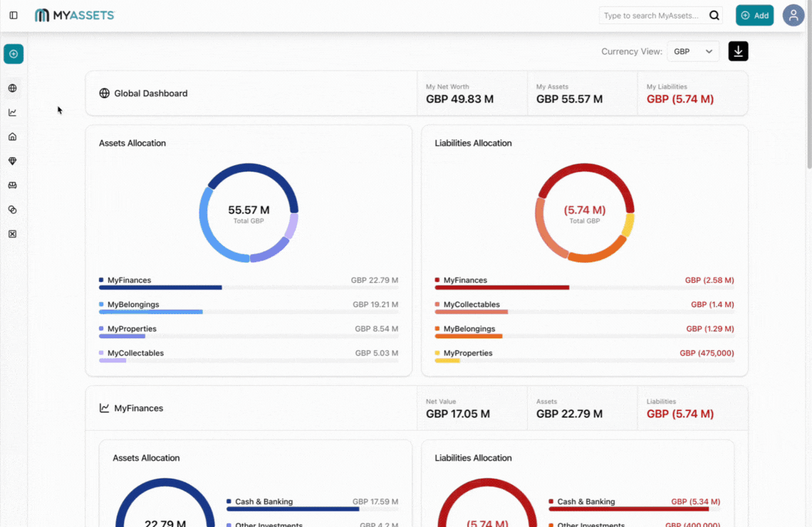The height and width of the screenshot is (527, 812).
Task: Open MyProperties house icon in sidebar
Action: [x=12, y=137]
